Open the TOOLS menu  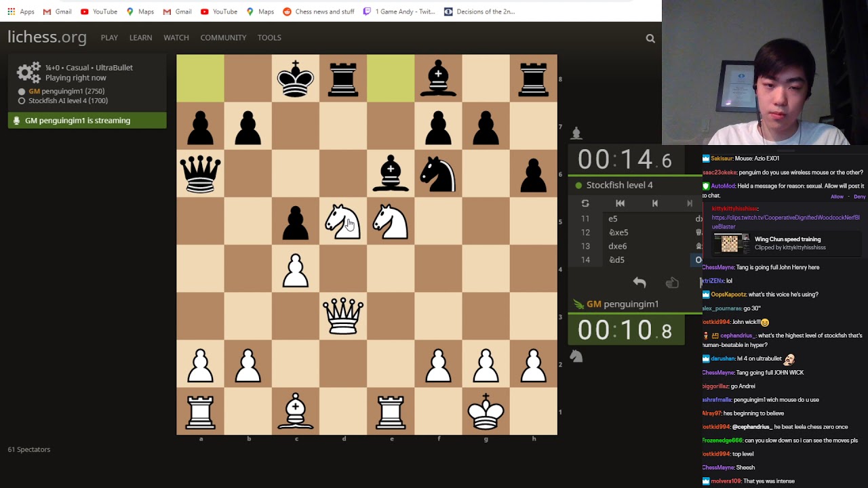click(x=269, y=38)
